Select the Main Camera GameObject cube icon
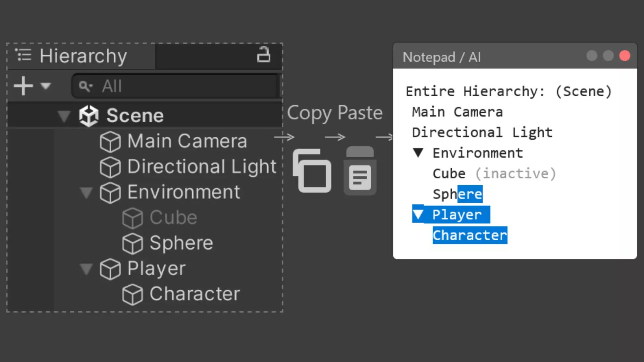The width and height of the screenshot is (644, 362). click(x=110, y=141)
